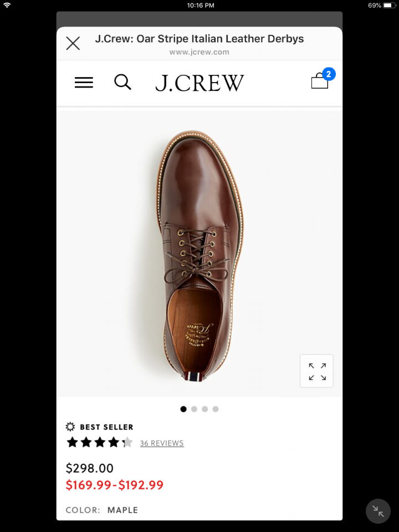Close the J.Crew web page sheet

pyautogui.click(x=73, y=43)
